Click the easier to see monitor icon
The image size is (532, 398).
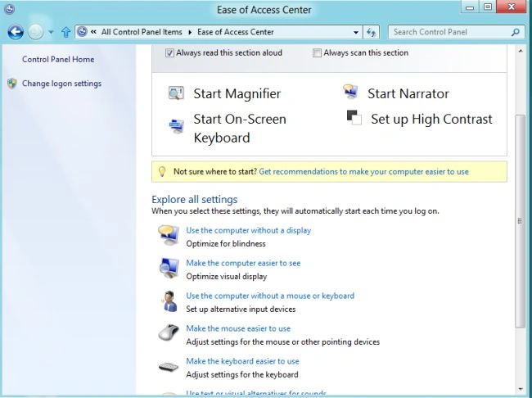(169, 268)
